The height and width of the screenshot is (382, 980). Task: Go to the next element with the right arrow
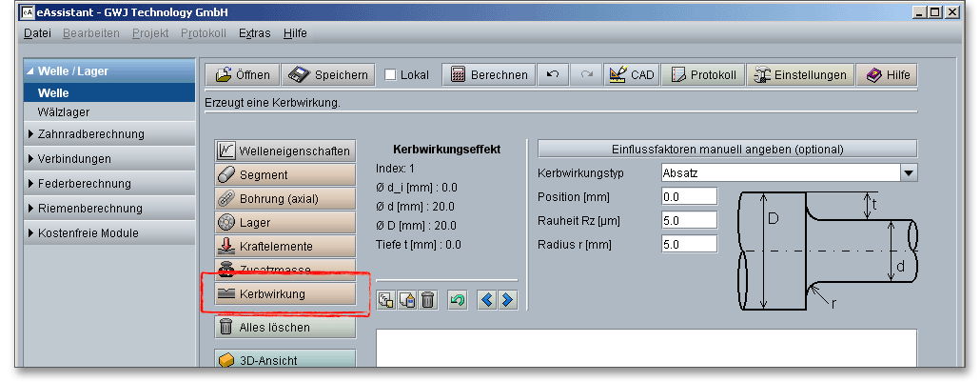pos(507,300)
